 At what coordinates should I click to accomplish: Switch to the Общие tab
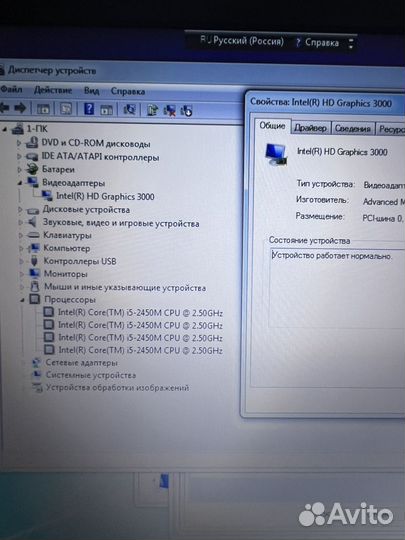(x=272, y=126)
